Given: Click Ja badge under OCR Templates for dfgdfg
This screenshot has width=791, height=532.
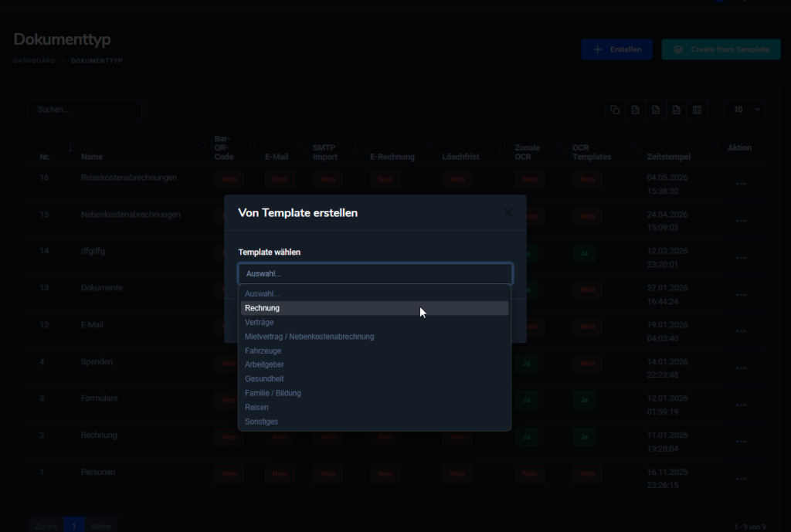Looking at the screenshot, I should point(584,253).
